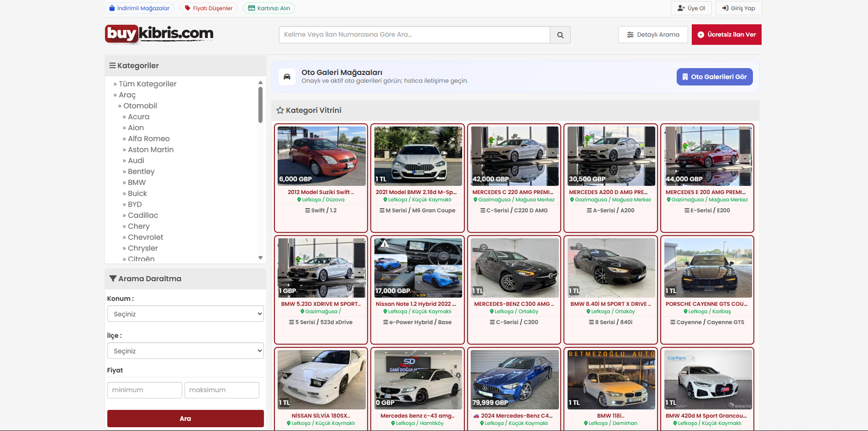Screen dimensions: 868x431
Task: Open İndirimli Mağazalar from the top bar
Action: coord(139,8)
